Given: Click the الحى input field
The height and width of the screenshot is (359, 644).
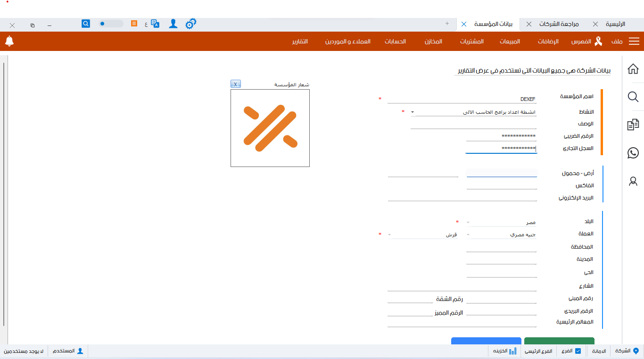Looking at the screenshot, I should [502, 273].
